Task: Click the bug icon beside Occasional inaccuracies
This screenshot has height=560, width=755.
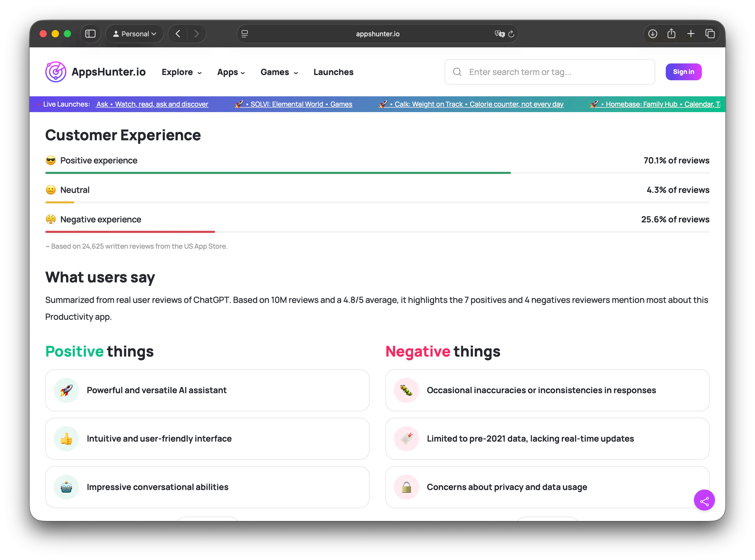Action: point(406,390)
